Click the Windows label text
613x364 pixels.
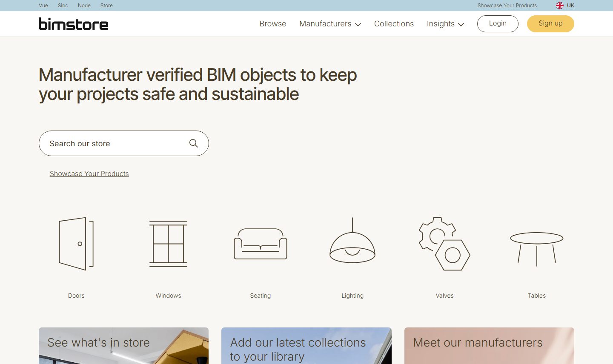[x=168, y=296]
